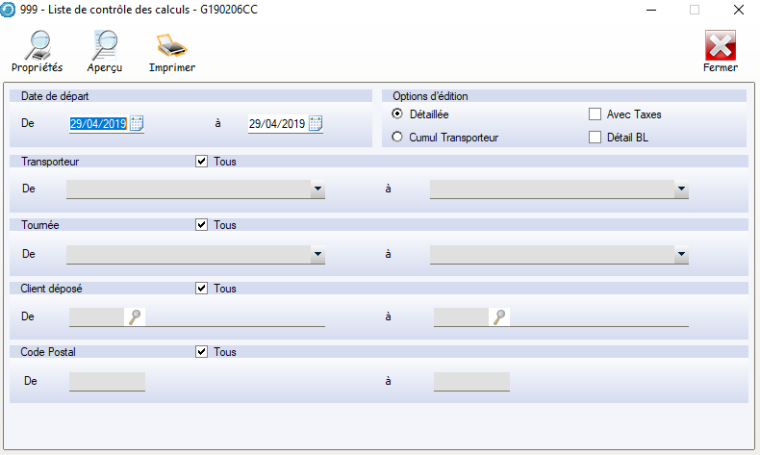Open the calendar for the end date 'à'
The width and height of the screenshot is (760, 455).
pos(316,124)
